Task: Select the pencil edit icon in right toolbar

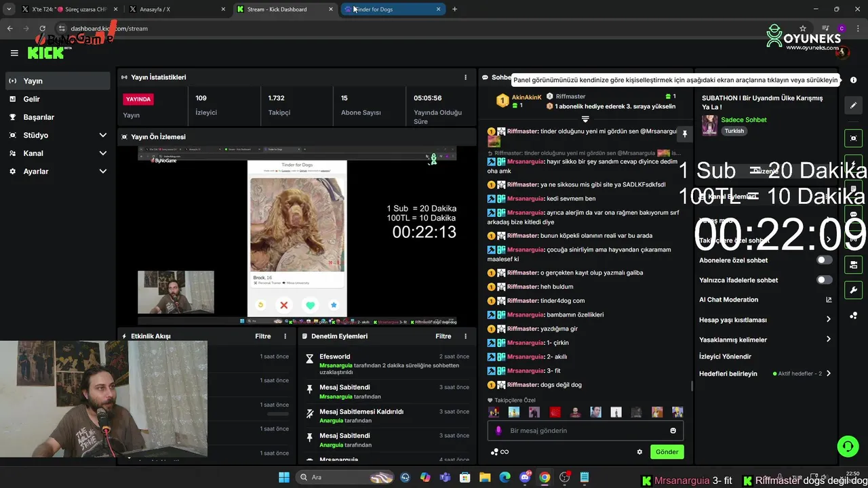Action: (x=853, y=106)
